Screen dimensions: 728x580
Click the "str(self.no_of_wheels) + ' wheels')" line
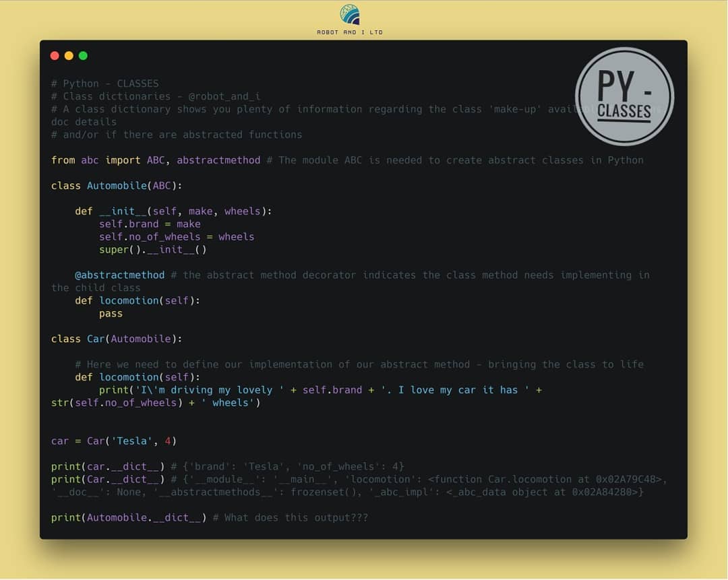(x=156, y=403)
